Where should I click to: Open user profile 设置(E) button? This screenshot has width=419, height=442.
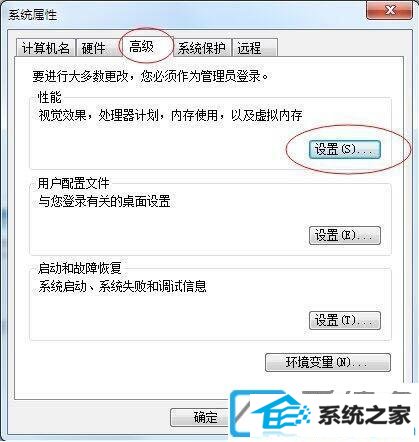click(x=345, y=235)
